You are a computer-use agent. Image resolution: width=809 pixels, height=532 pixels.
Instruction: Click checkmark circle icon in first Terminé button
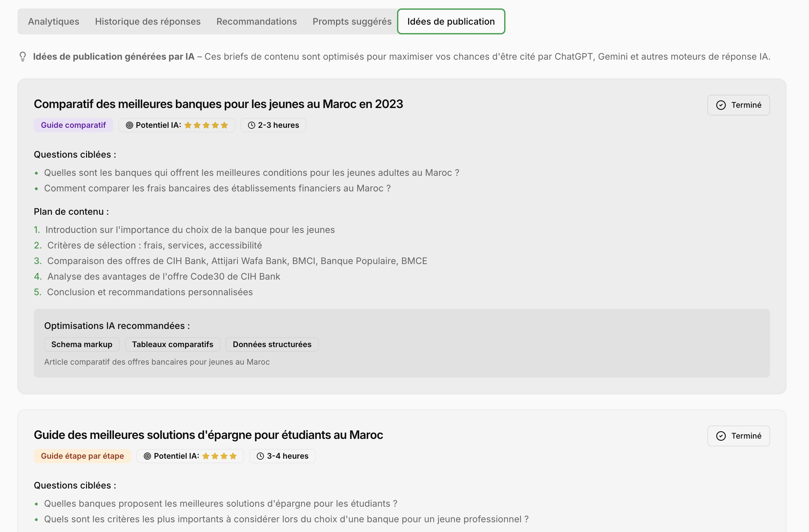(x=721, y=105)
